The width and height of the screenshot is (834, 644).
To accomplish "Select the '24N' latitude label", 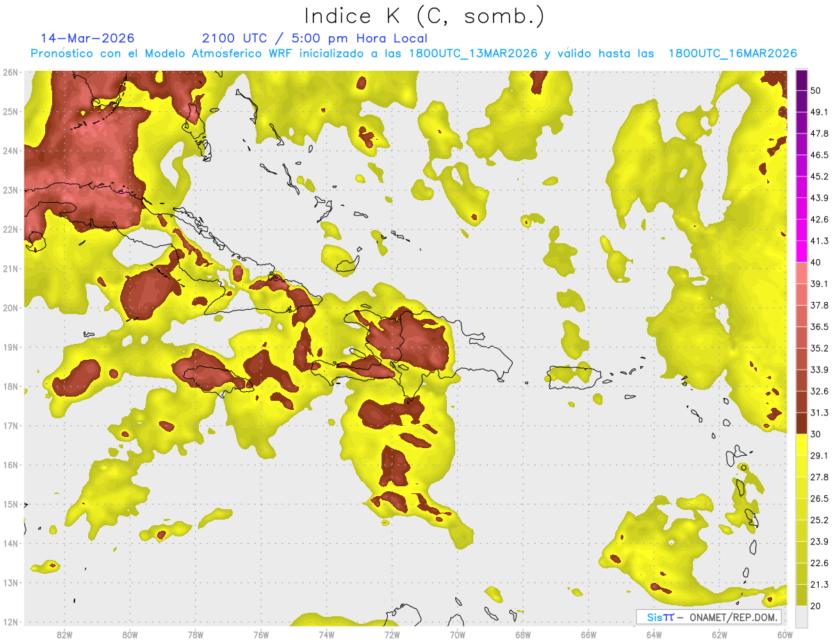I will [10, 150].
